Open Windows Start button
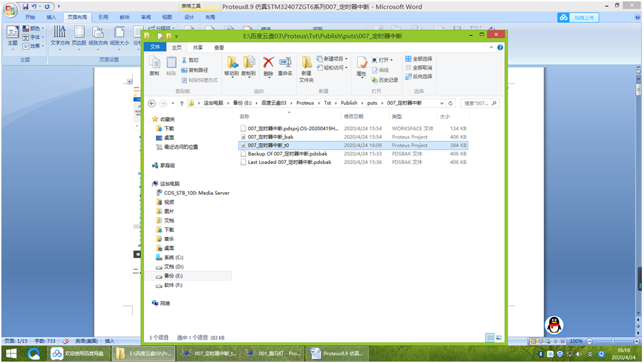644x363 pixels. tap(12, 353)
